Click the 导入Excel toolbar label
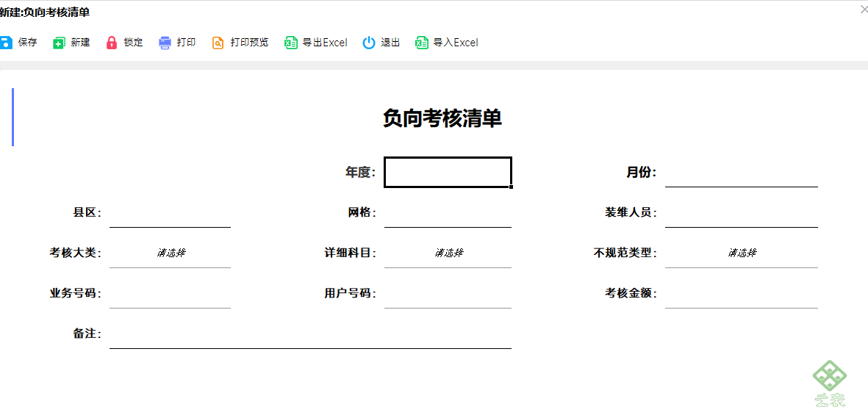This screenshot has height=418, width=868. [x=456, y=43]
